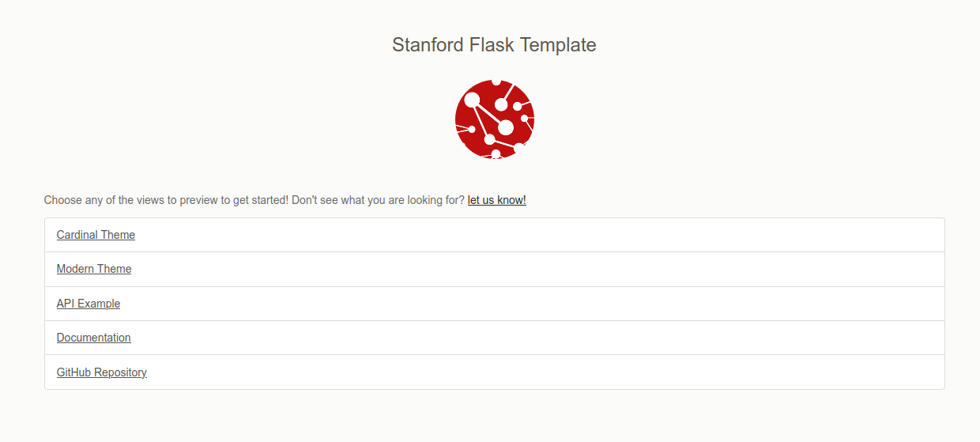Image resolution: width=980 pixels, height=442 pixels.
Task: Click empty space in the GitHub Repository row
Action: tap(553, 372)
